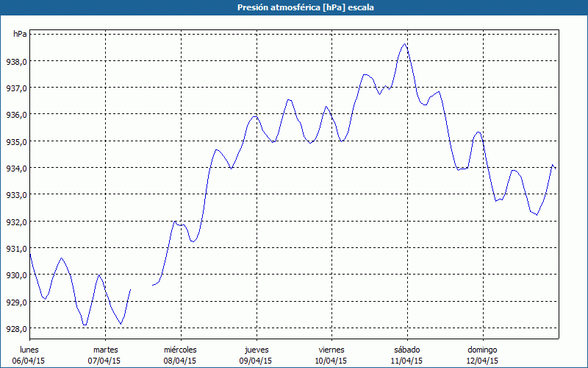Select the 09/04/15 date under jueves
588x368 pixels.
pyautogui.click(x=256, y=361)
